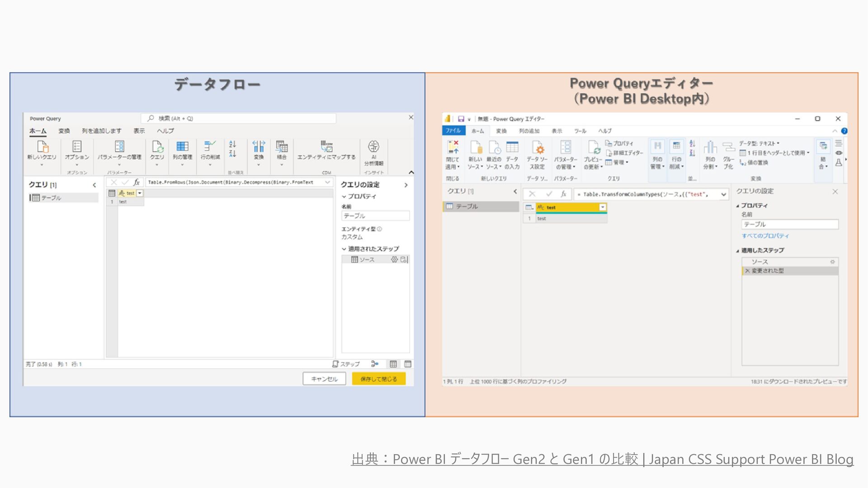868x488 pixels.
Task: Click New Query icon in dataflow Power Query
Action: coord(42,146)
